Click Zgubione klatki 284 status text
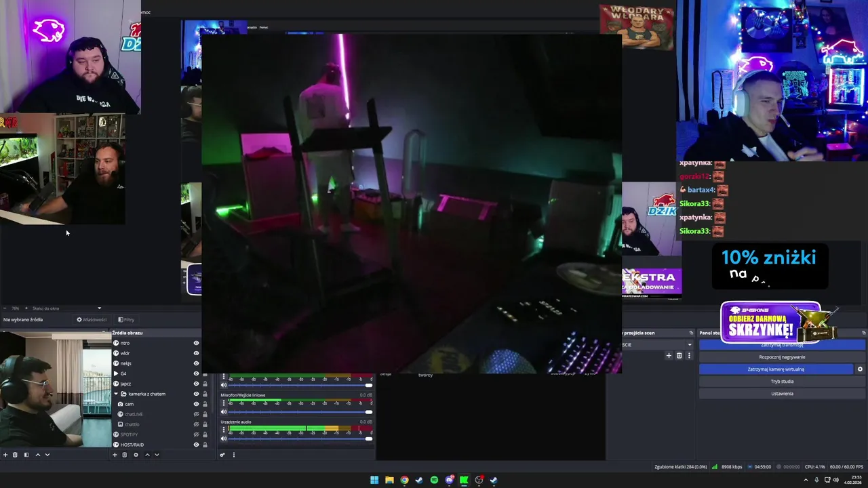Screen dimensions: 868x488 coord(680,467)
